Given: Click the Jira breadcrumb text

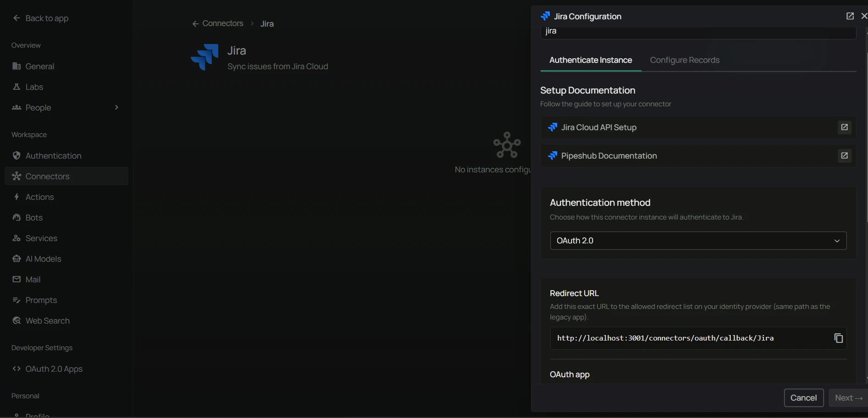Looking at the screenshot, I should point(267,24).
